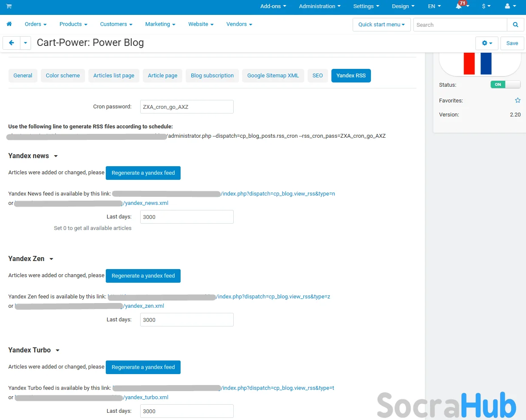Open the EN language selector
This screenshot has width=526, height=420.
coord(434,6)
